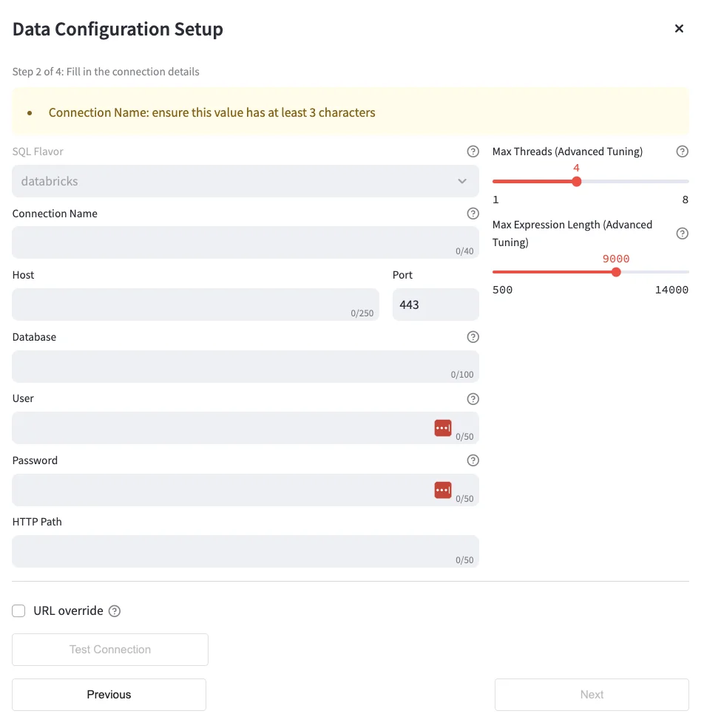Open the SQL Flavor databricks dropdown
704x728 pixels.
pos(245,181)
